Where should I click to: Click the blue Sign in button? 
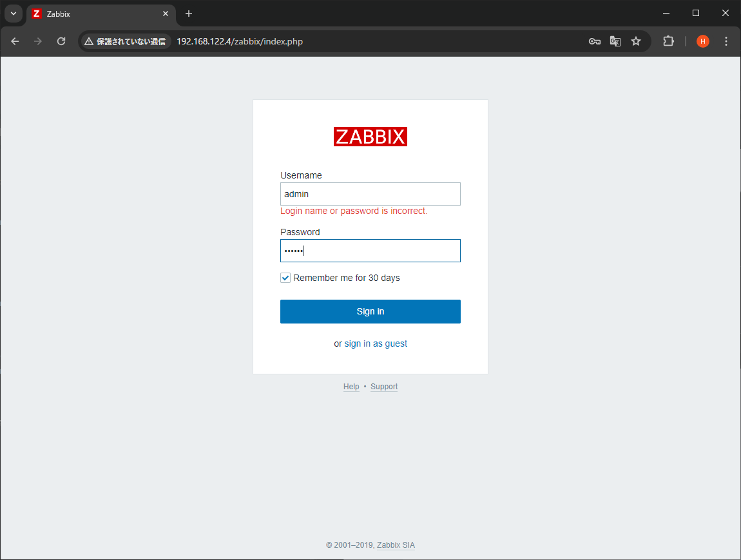pos(370,311)
